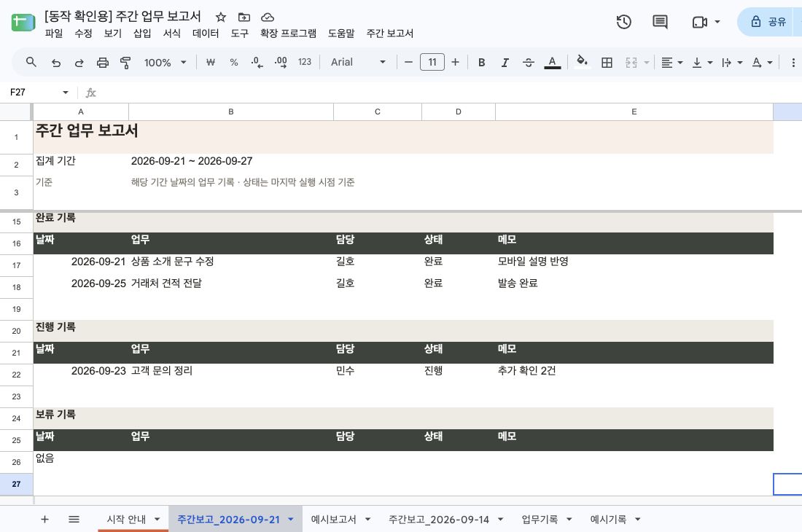Open 데이터 menu
The width and height of the screenshot is (802, 532).
(206, 34)
